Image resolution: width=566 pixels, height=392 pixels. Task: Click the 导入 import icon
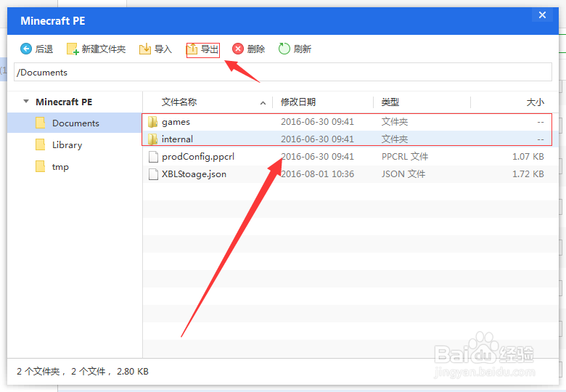pyautogui.click(x=145, y=49)
